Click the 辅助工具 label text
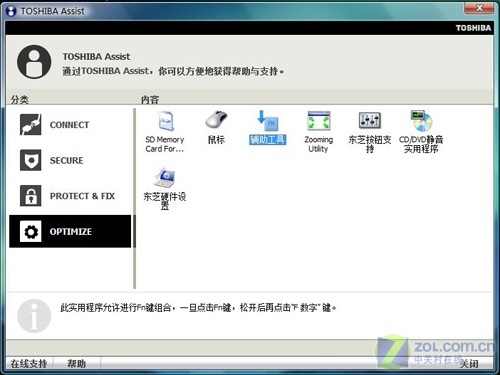This screenshot has width=500, height=375. [x=267, y=139]
